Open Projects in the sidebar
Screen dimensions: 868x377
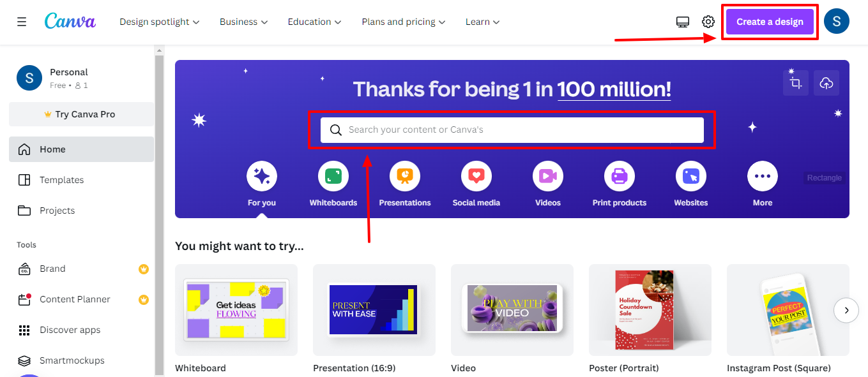pos(82,211)
